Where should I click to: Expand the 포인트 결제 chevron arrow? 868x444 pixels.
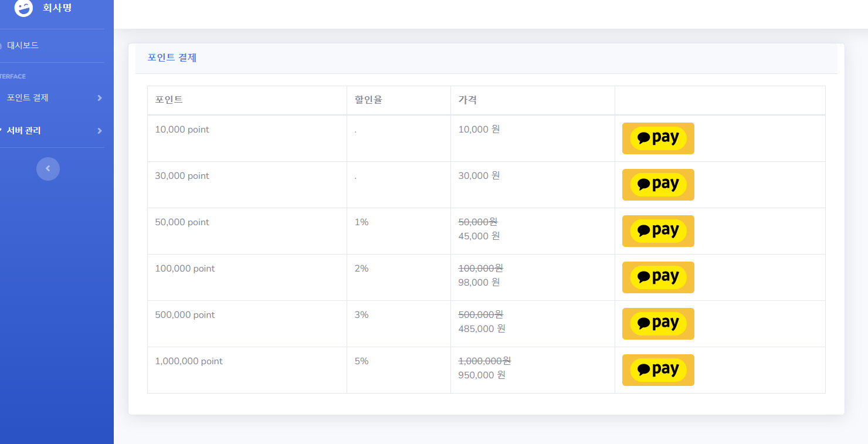[100, 98]
